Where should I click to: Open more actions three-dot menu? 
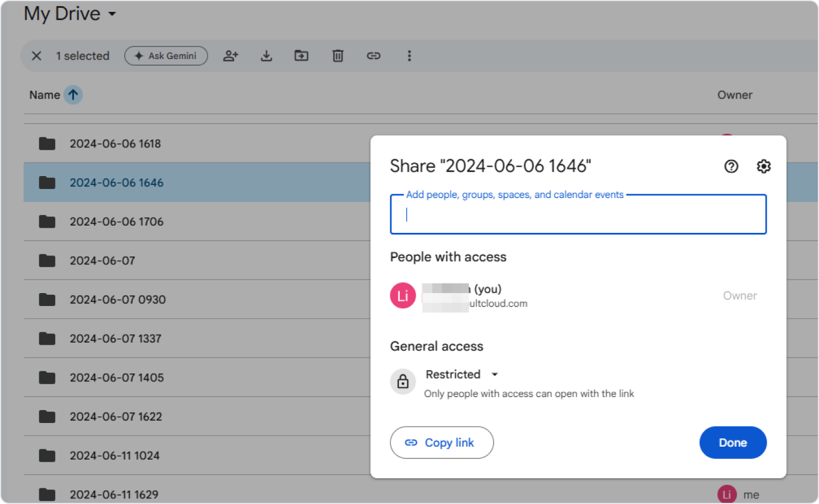click(x=409, y=56)
